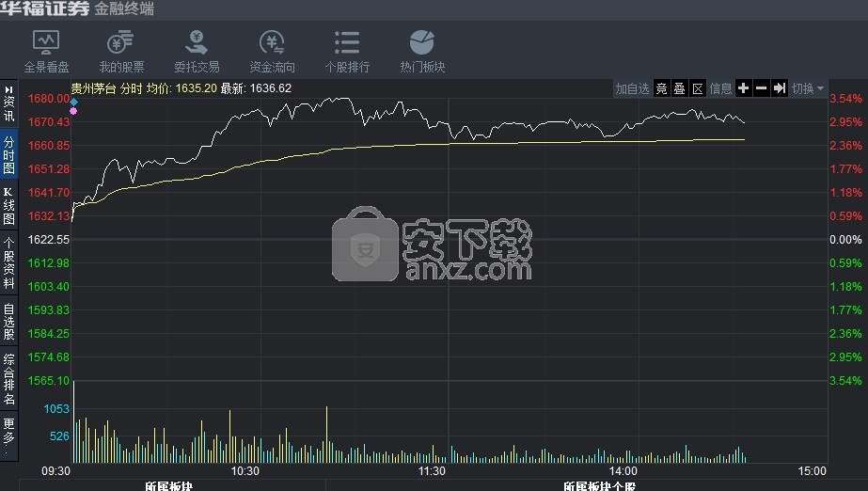Toggle the 区 range statistics option
This screenshot has height=491, width=868.
pyautogui.click(x=698, y=88)
